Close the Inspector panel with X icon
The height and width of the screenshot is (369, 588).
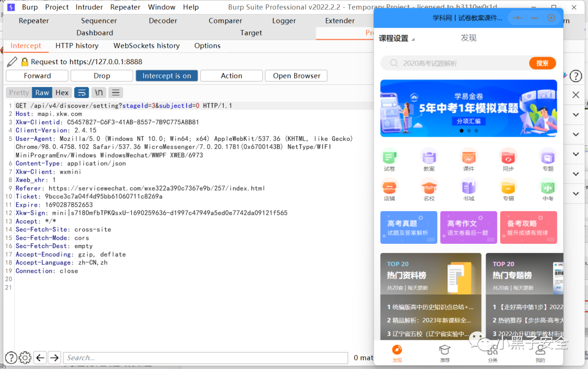click(x=575, y=95)
